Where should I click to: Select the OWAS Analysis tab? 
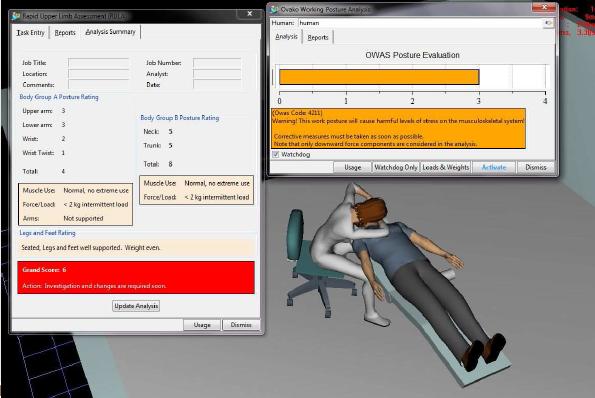286,36
